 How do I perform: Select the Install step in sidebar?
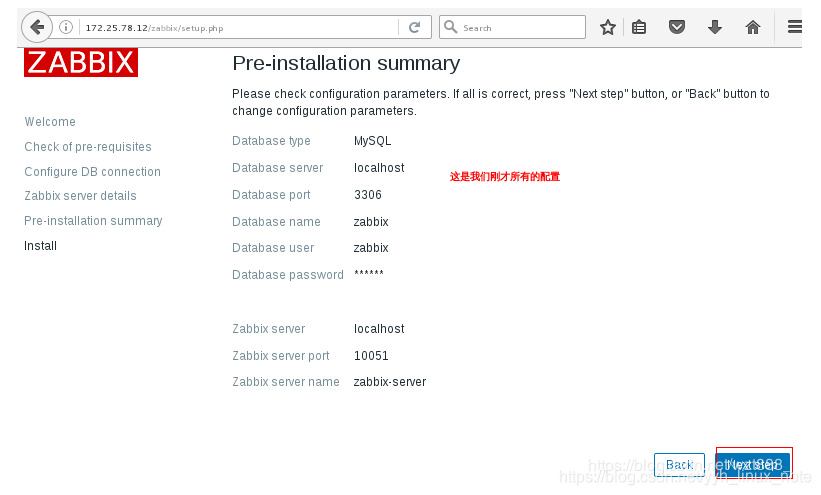(40, 246)
